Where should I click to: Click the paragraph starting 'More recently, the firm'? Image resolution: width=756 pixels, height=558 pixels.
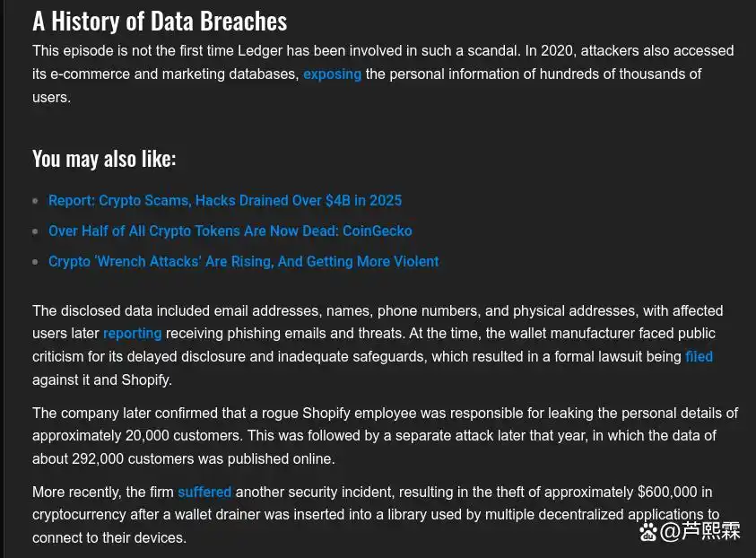pyautogui.click(x=376, y=515)
